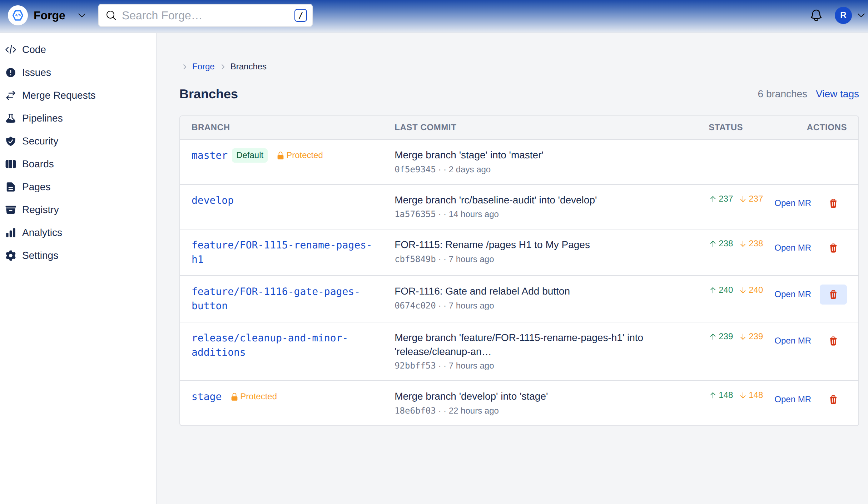868x504 pixels.
Task: Delete the FOR-1116 branch trash icon
Action: point(833,295)
